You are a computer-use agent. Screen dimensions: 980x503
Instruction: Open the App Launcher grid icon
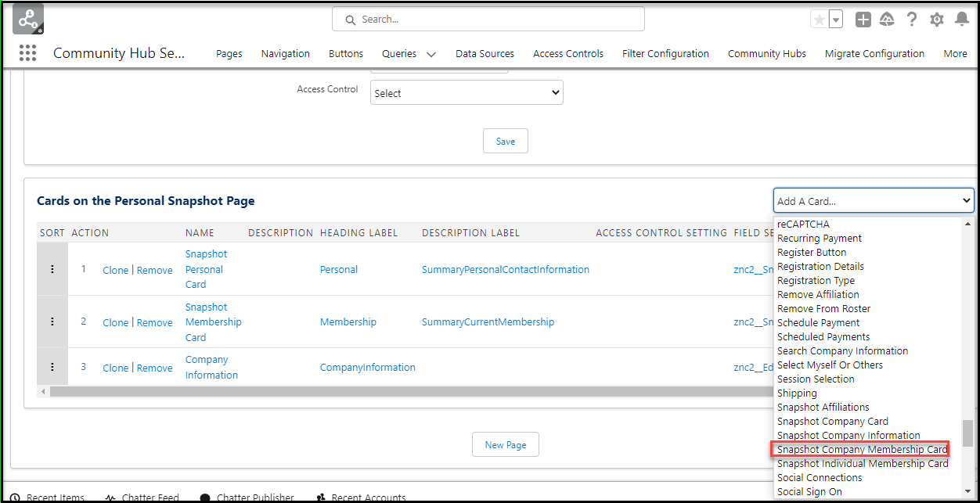[27, 53]
